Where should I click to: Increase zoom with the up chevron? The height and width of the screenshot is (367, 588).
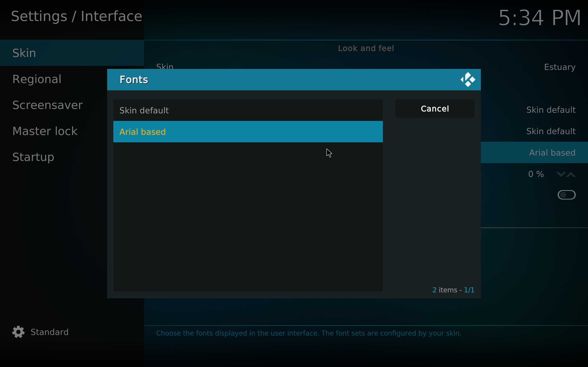571,174
